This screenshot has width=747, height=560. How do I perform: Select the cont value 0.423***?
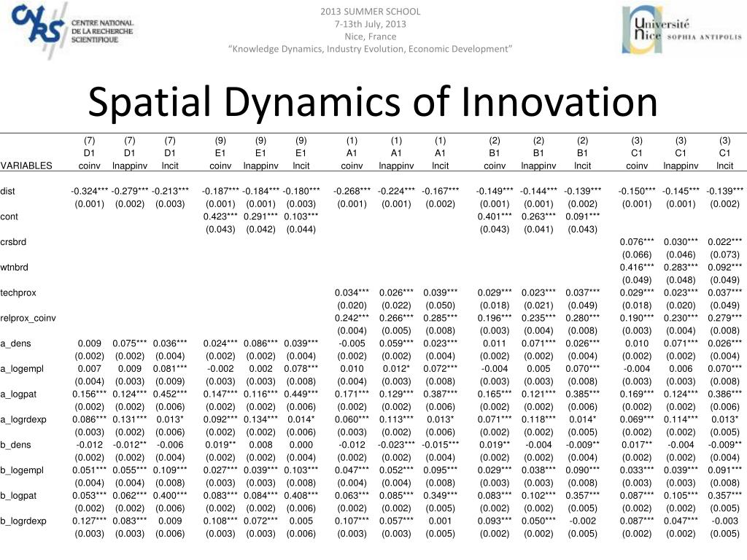pyautogui.click(x=220, y=216)
